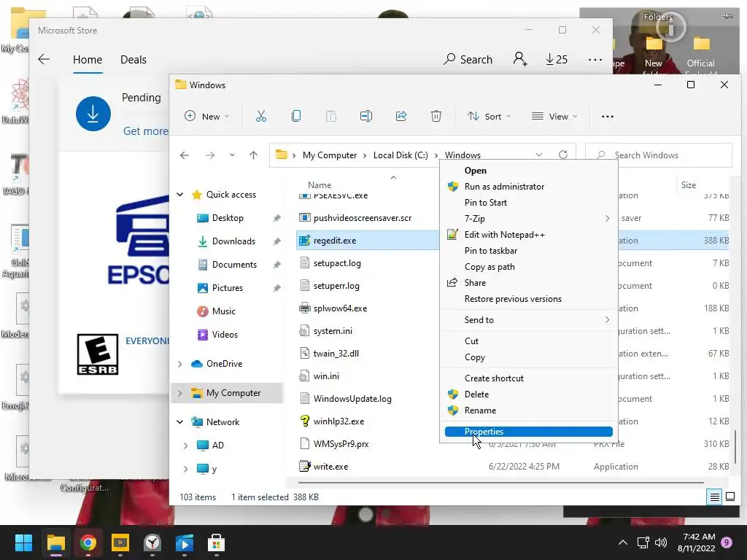Click Local Disk (C:) breadcrumb
The height and width of the screenshot is (560, 747).
coord(400,155)
